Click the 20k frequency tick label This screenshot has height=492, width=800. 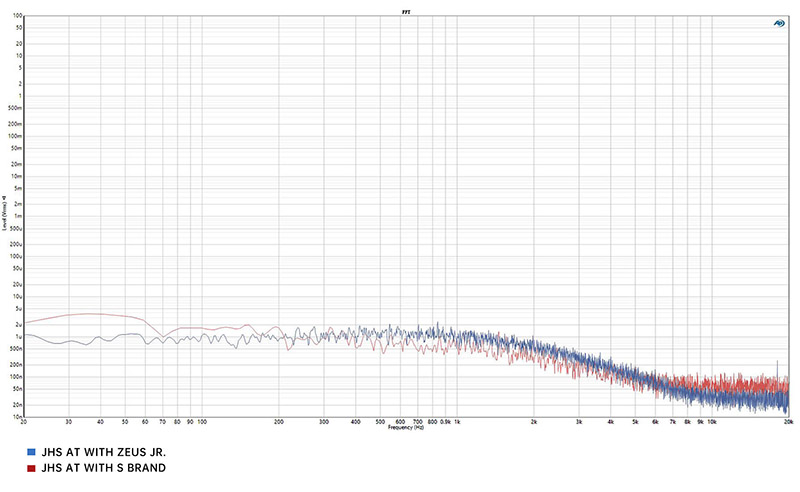coord(788,422)
